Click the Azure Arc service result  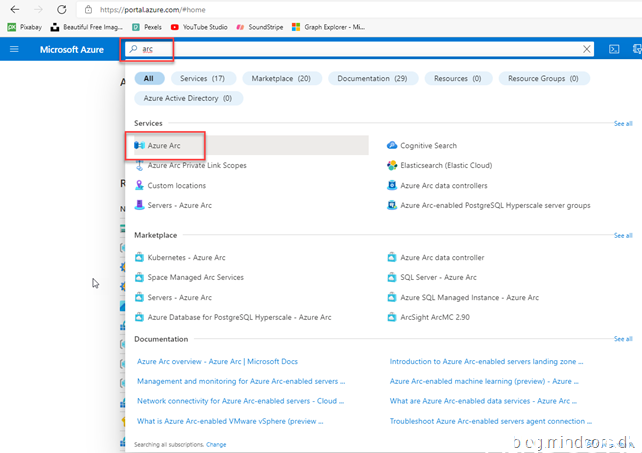(164, 146)
